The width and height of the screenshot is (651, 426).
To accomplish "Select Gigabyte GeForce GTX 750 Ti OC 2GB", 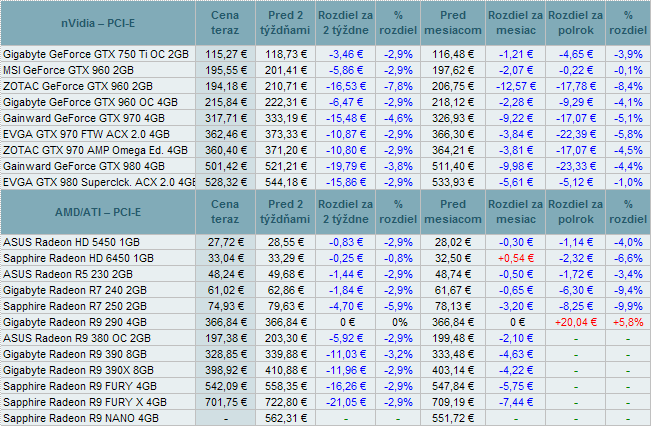I will [96, 54].
